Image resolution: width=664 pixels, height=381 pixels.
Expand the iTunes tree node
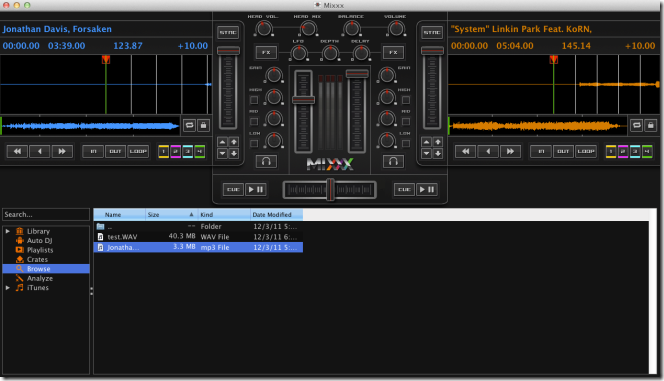click(x=8, y=287)
